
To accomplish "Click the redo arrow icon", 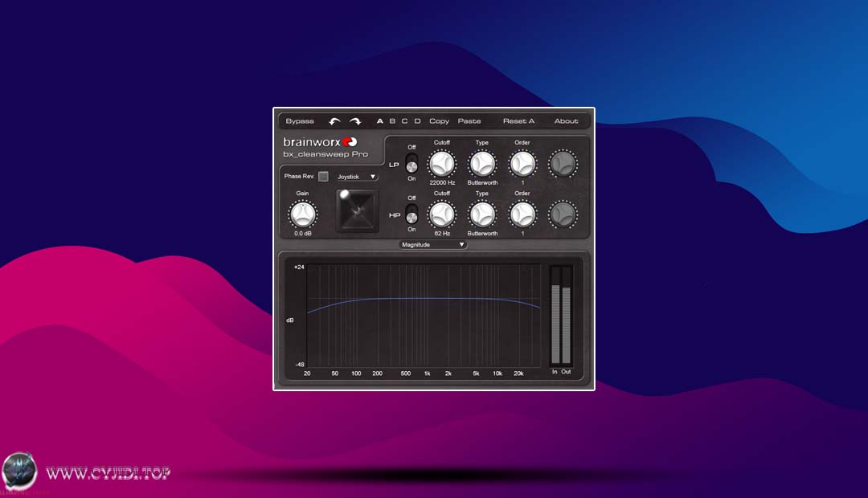I will 355,121.
